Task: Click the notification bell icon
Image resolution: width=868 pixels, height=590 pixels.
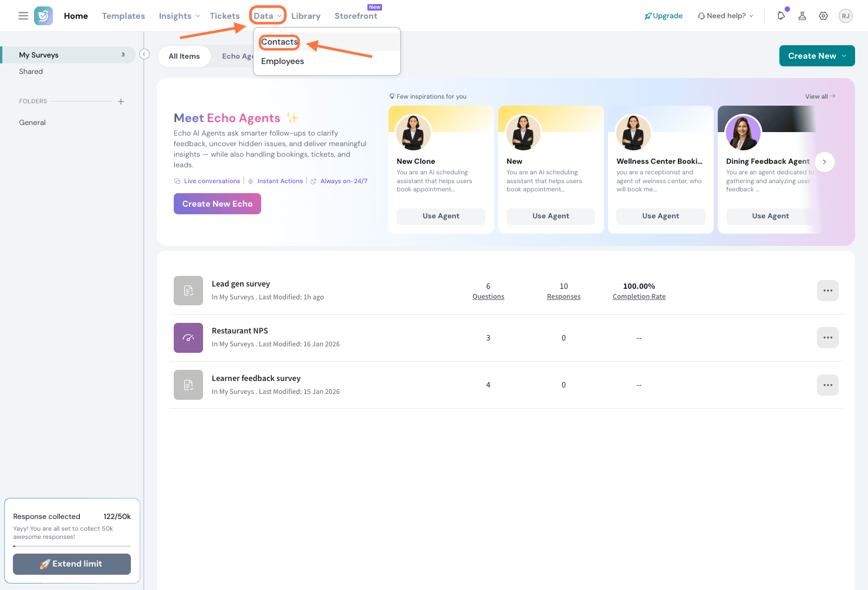Action: (781, 16)
